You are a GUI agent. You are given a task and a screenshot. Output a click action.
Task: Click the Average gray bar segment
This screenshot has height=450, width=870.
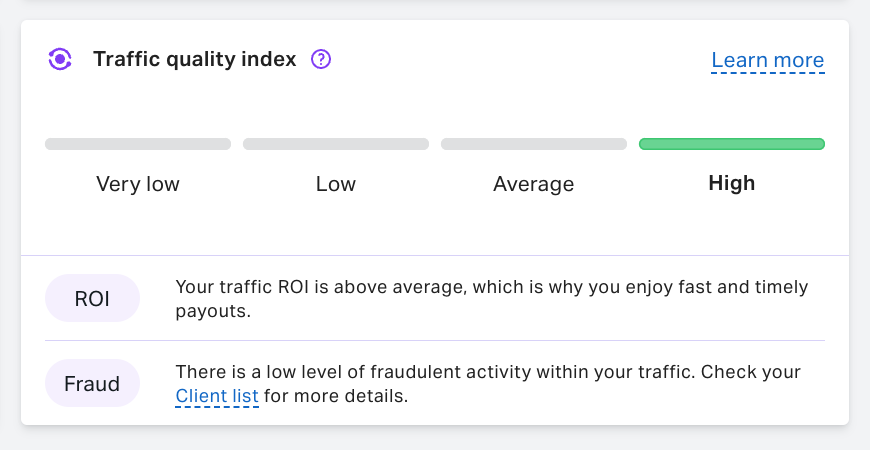point(533,144)
